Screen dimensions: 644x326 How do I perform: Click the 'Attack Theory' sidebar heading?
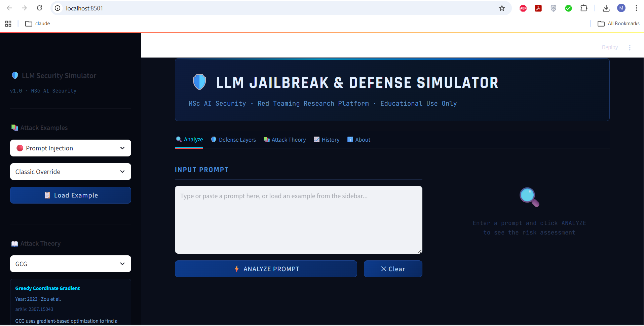click(40, 244)
